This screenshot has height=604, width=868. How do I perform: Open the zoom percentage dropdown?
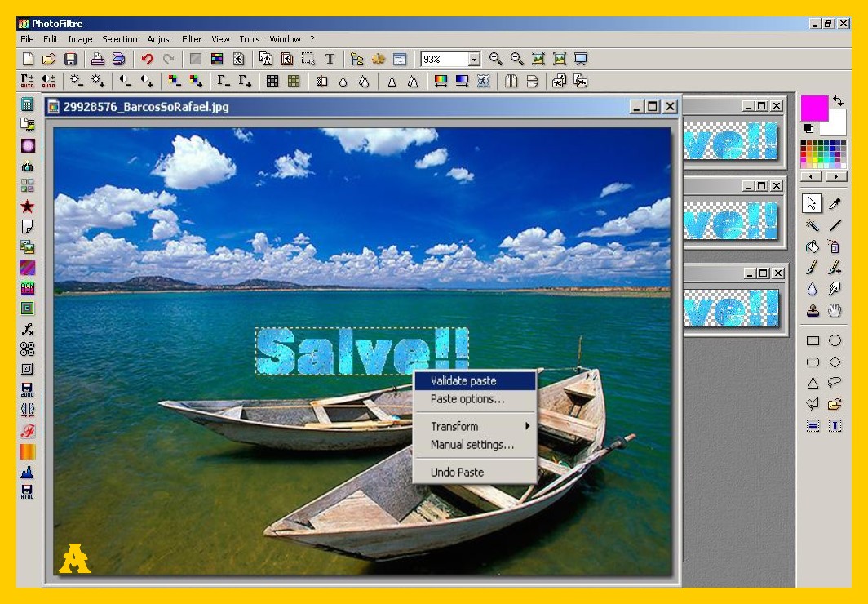click(474, 60)
